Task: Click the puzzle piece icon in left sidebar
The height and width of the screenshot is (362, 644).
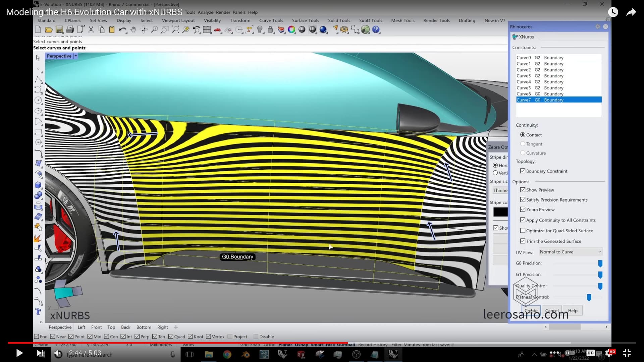Action: point(38,227)
